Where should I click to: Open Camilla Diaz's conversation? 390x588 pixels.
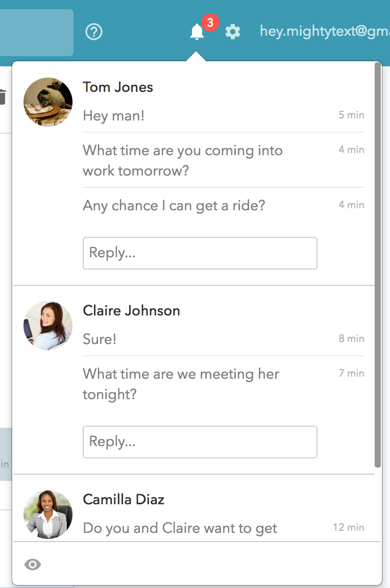124,500
